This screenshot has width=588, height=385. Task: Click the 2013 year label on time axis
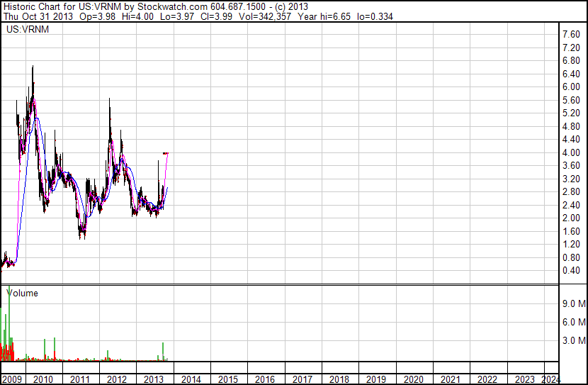coord(154,379)
